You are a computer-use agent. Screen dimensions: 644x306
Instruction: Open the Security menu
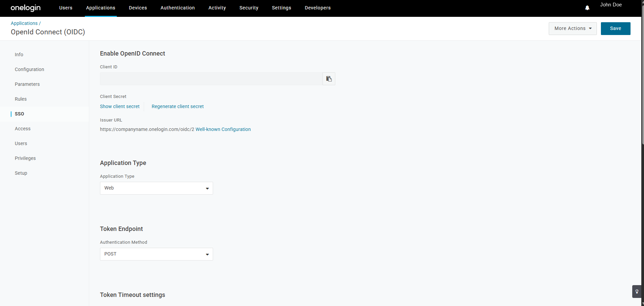click(x=249, y=8)
